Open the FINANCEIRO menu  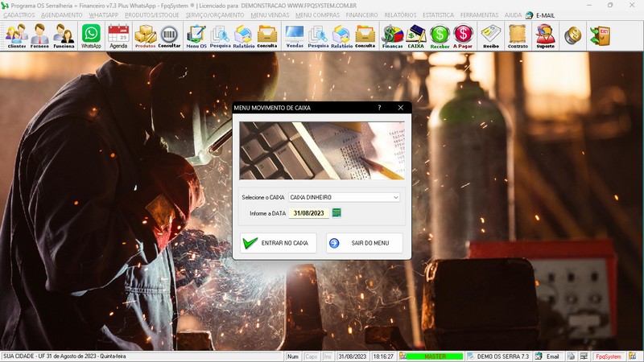coord(361,14)
